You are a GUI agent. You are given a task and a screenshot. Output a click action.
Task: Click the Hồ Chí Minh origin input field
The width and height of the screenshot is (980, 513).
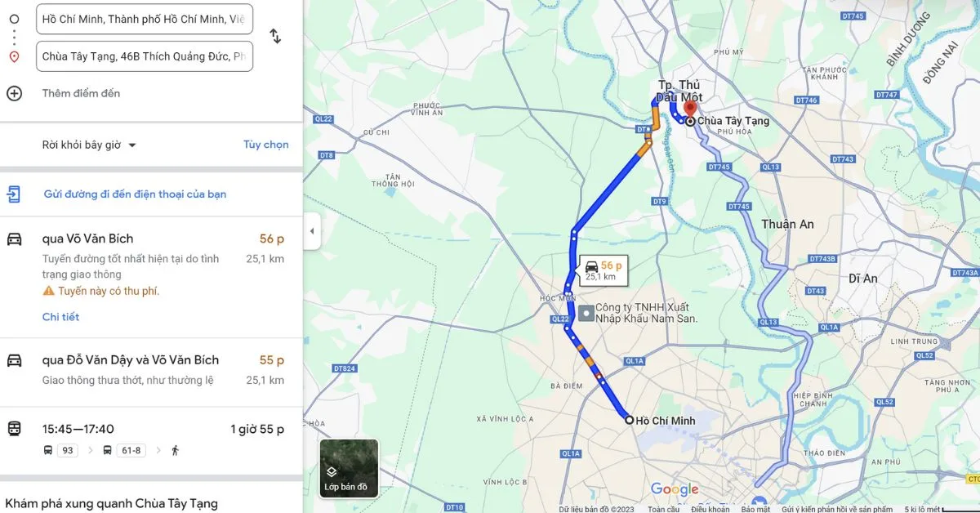(x=145, y=19)
